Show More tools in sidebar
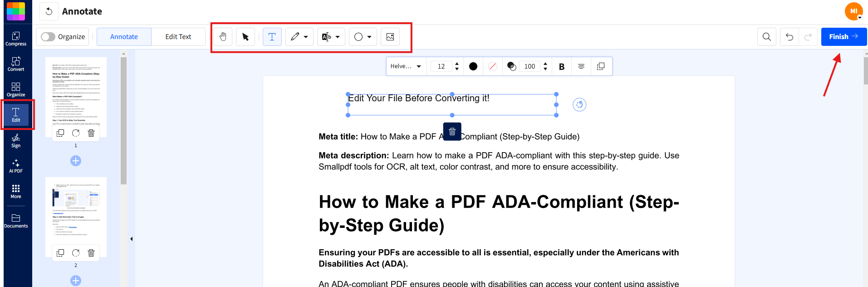The height and width of the screenshot is (287, 868). pyautogui.click(x=16, y=191)
